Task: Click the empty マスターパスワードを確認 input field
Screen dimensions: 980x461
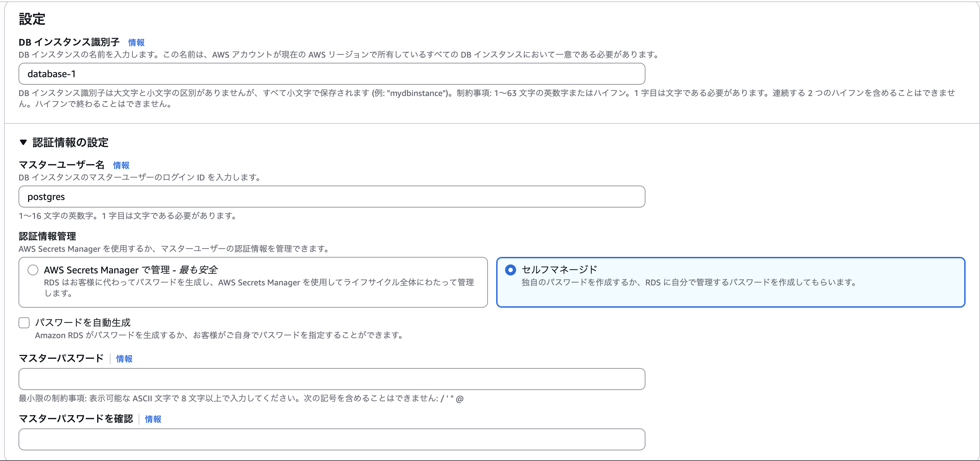Action: (x=331, y=439)
